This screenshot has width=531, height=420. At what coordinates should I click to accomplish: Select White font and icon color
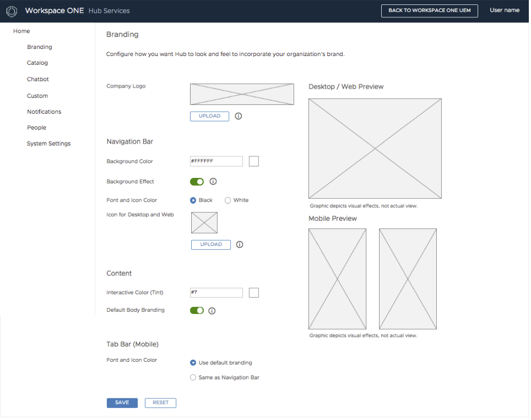pos(229,201)
